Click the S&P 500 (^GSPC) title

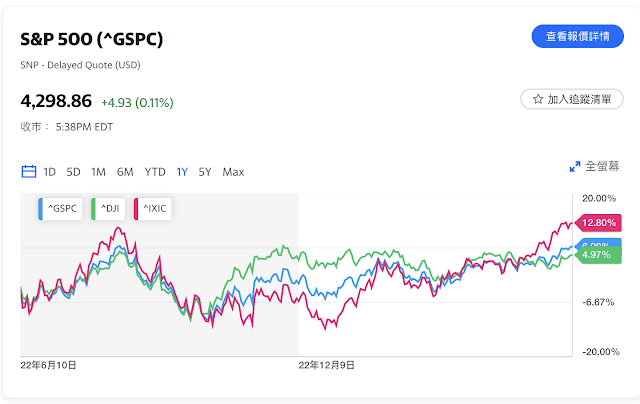click(x=92, y=40)
